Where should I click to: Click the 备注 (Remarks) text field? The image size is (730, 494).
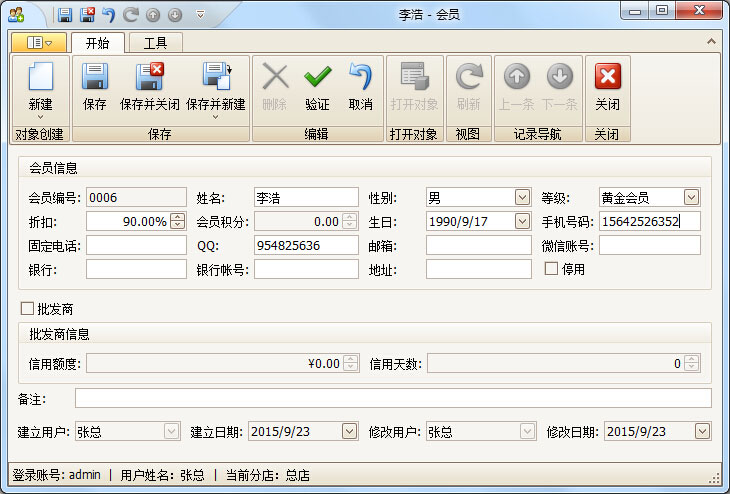pos(392,399)
